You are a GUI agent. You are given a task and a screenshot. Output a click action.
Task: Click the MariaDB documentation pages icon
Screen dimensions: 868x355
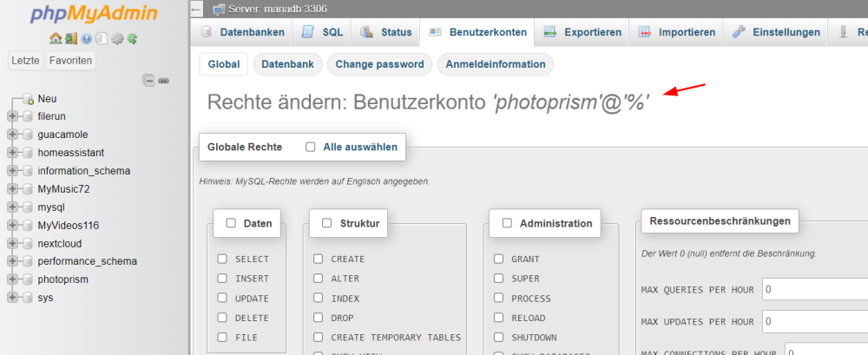tap(101, 39)
